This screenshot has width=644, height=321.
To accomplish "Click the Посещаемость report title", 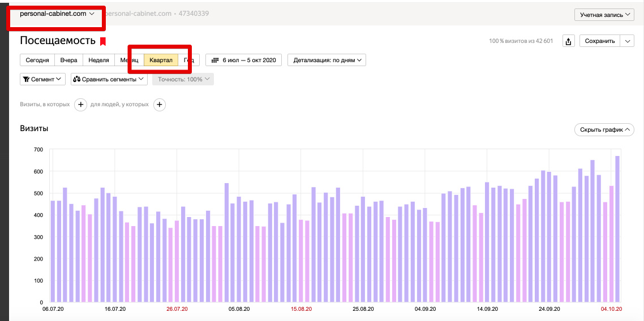I will (58, 41).
